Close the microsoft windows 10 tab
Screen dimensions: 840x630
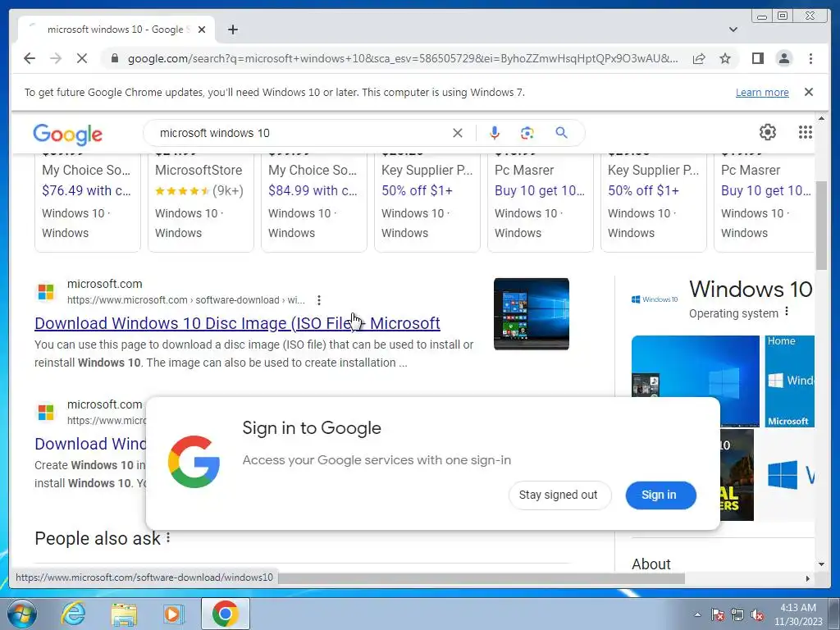point(202,30)
